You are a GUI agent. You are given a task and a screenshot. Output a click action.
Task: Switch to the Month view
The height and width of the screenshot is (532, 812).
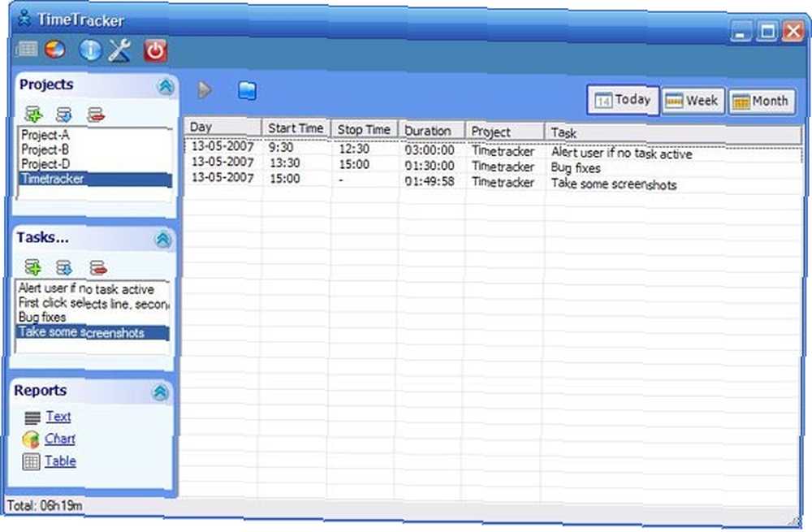(762, 102)
